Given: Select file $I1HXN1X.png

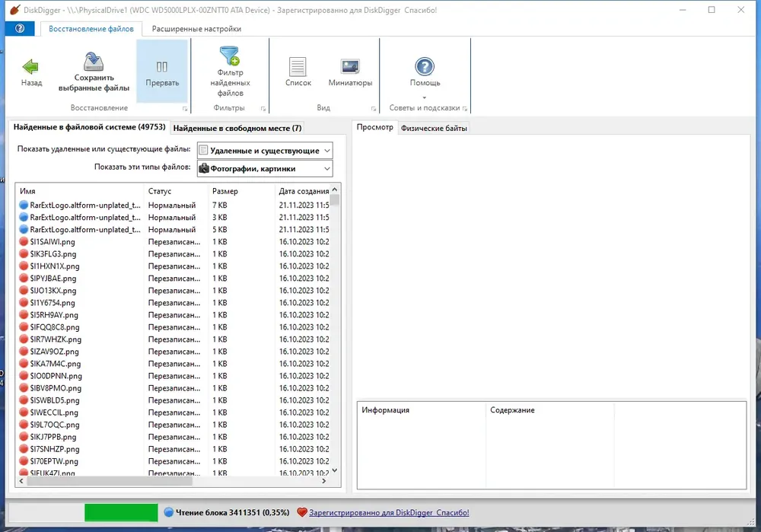Looking at the screenshot, I should point(54,266).
